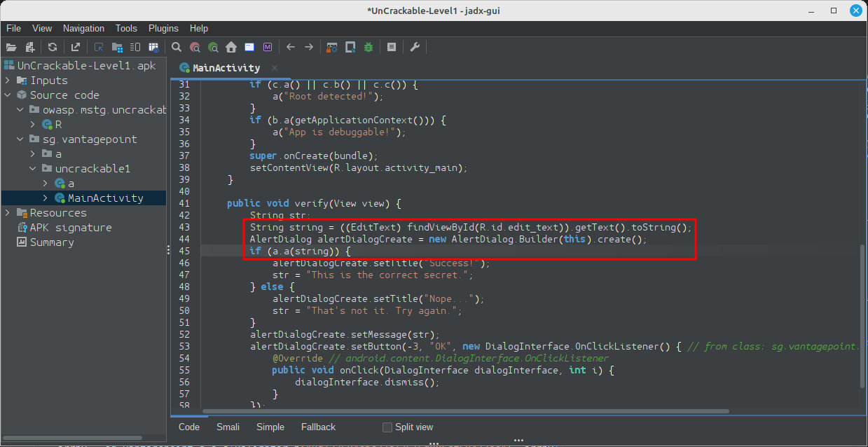Image resolution: width=868 pixels, height=447 pixels.
Task: Click the Reload files icon
Action: 53,48
